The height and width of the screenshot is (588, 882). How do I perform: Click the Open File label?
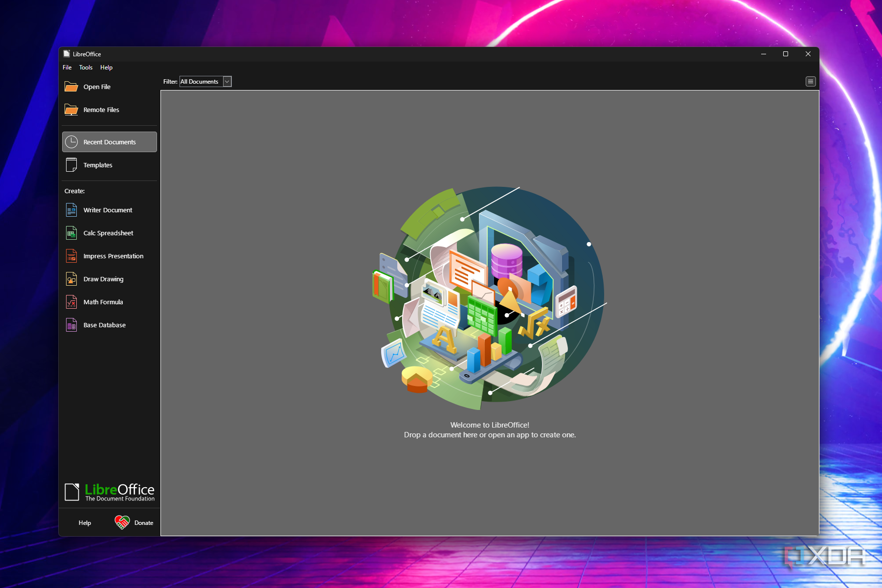(x=97, y=87)
